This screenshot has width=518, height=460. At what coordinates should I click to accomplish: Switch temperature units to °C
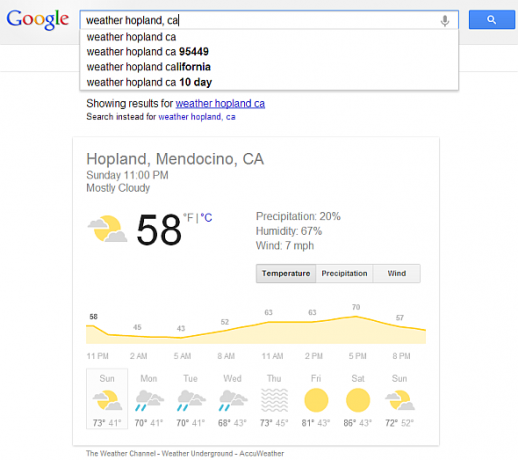[206, 218]
